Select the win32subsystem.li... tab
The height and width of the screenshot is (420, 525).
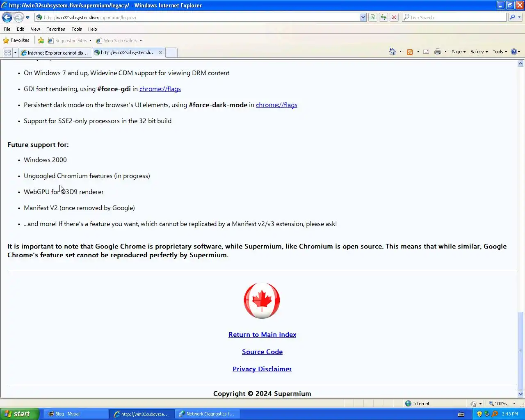125,52
